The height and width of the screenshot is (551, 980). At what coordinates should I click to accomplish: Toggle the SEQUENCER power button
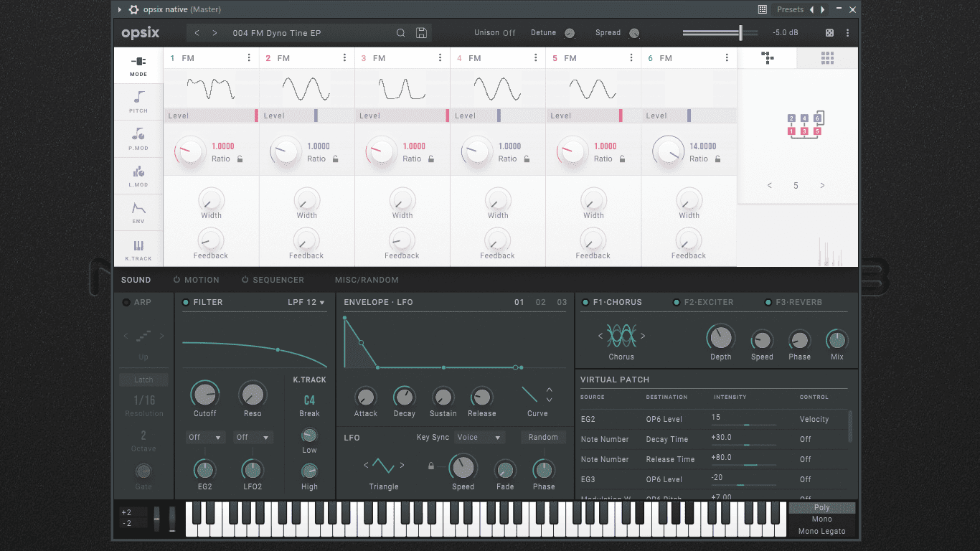tap(245, 280)
